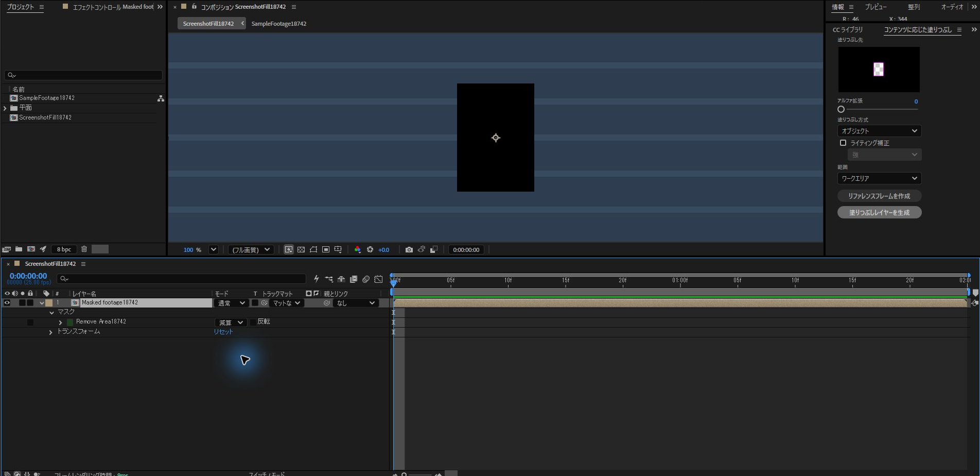This screenshot has width=980, height=476.
Task: Open the blending mode dropdown set to 通常
Action: tap(231, 303)
